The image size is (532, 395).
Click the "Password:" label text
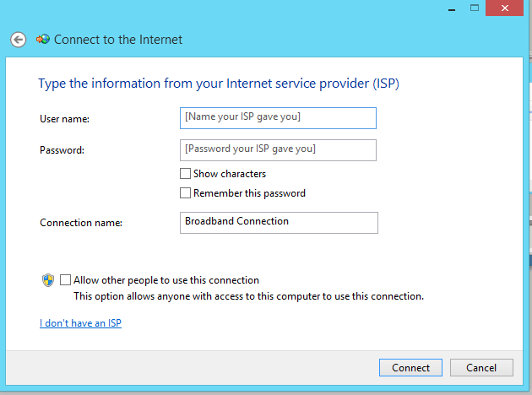[x=62, y=150]
